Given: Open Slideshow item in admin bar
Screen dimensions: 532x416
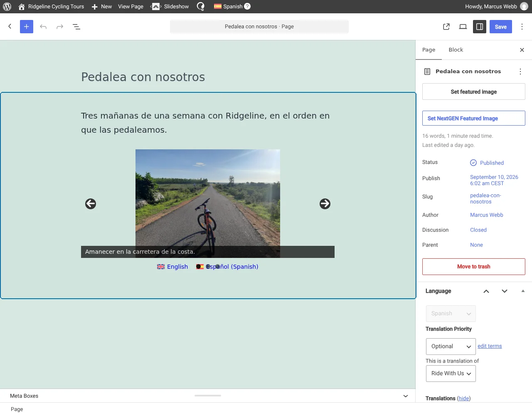Looking at the screenshot, I should point(170,7).
